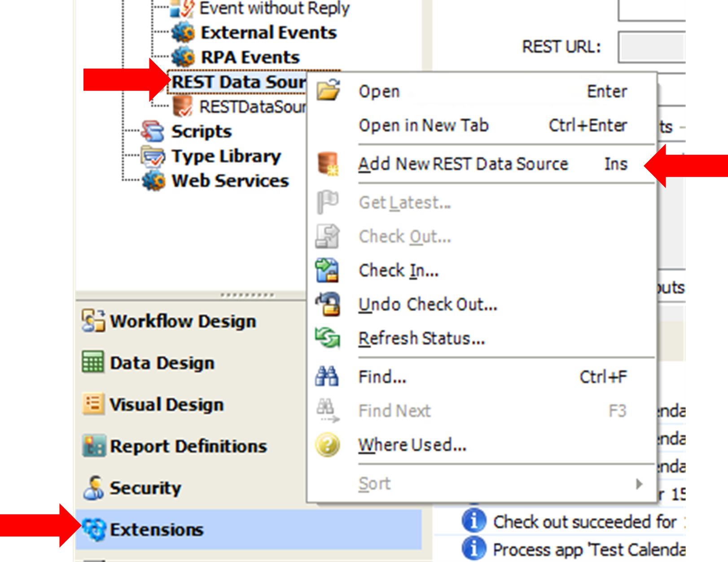Click 'Check In...' in the context menu

tap(397, 270)
